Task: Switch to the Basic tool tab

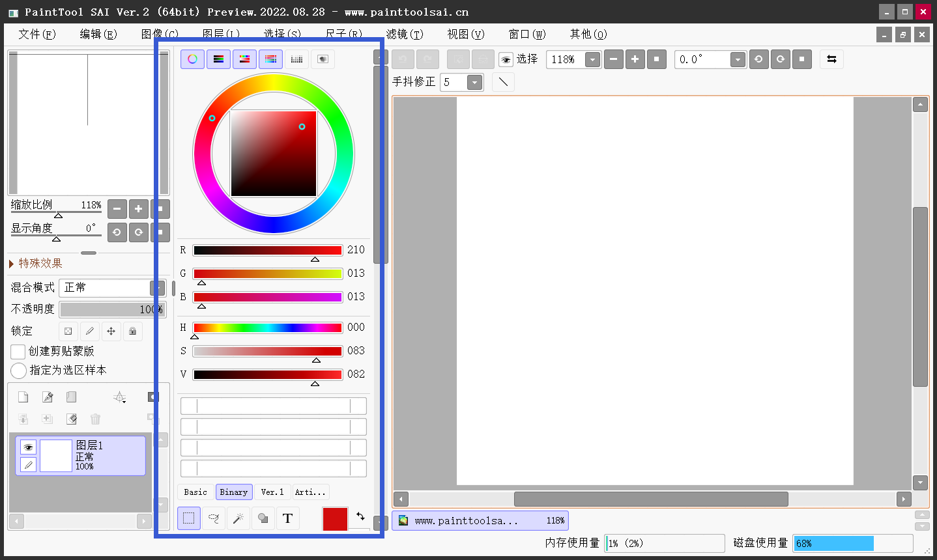Action: point(195,492)
